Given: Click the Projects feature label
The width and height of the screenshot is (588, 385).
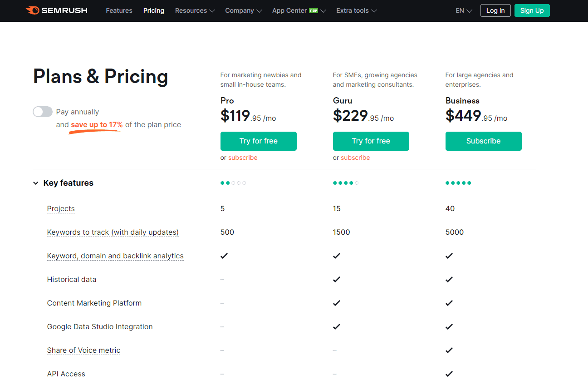Looking at the screenshot, I should [x=61, y=209].
